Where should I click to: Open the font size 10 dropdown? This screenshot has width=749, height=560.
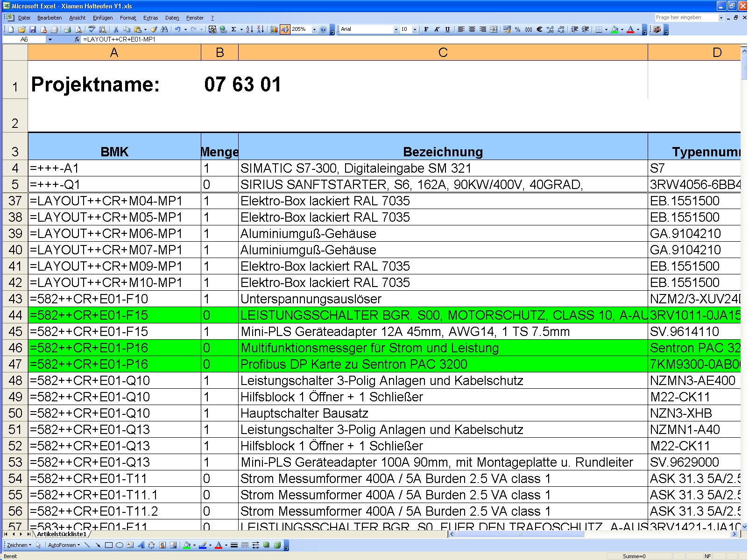tap(415, 29)
